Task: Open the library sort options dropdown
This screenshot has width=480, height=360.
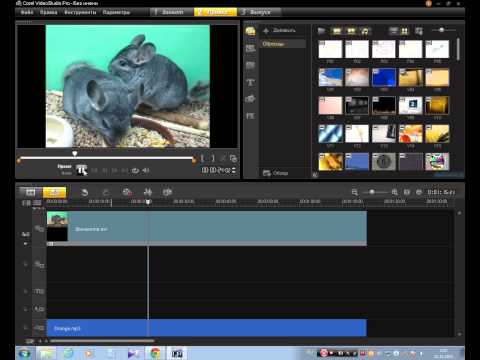Action: coord(419,31)
